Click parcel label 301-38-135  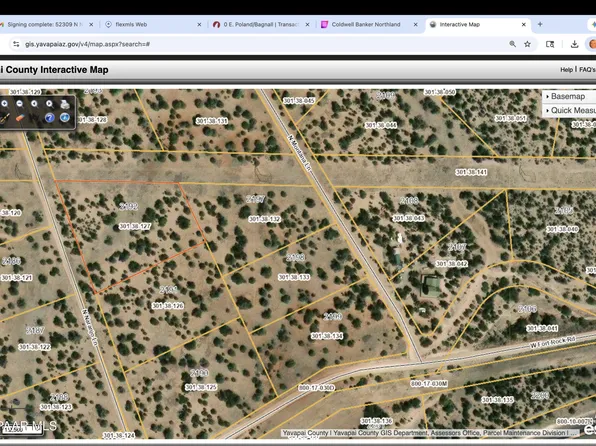pyautogui.click(x=498, y=400)
